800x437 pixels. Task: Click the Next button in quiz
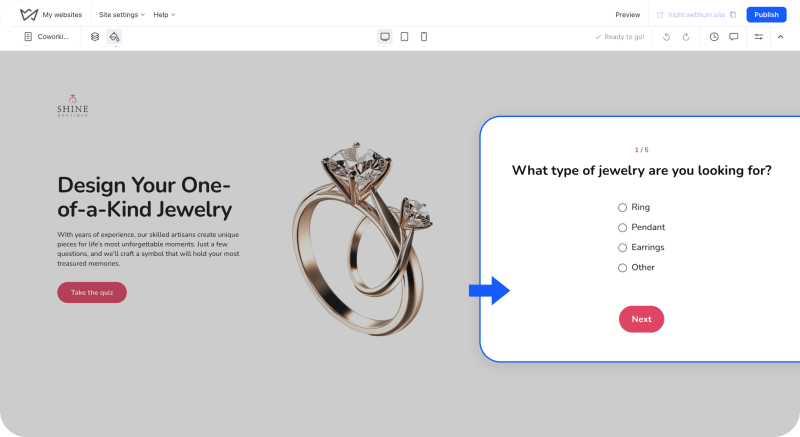coord(641,319)
